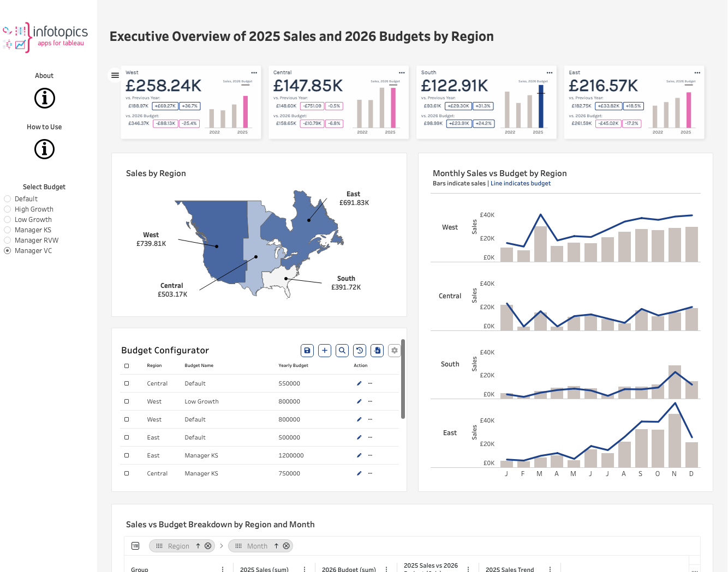Viewport: 728px width, 572px height.
Task: Edit the East Manager KS row
Action: pos(359,456)
